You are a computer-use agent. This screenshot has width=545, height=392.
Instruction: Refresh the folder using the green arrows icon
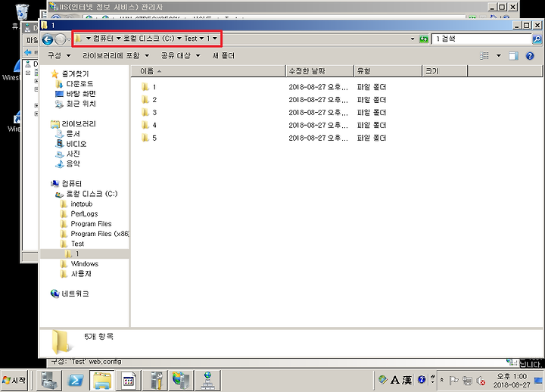423,39
